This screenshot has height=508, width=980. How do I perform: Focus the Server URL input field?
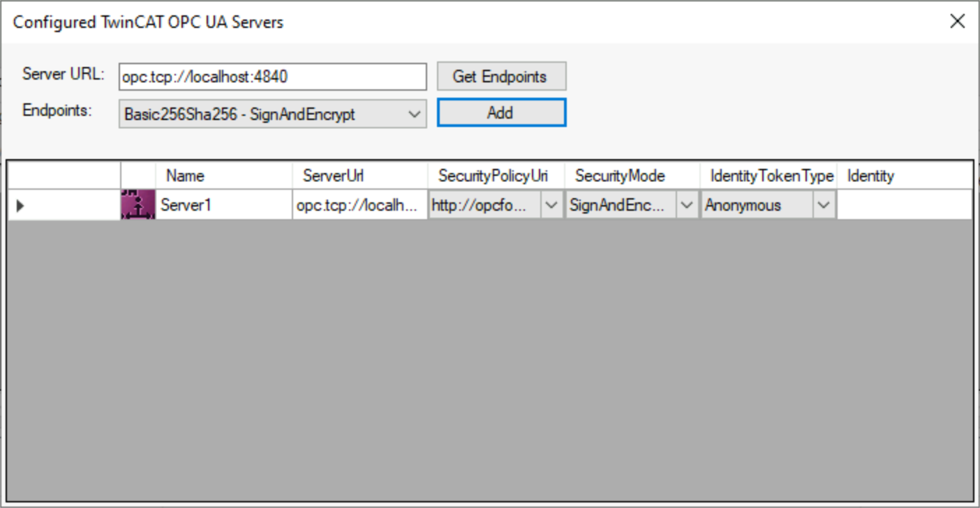272,77
